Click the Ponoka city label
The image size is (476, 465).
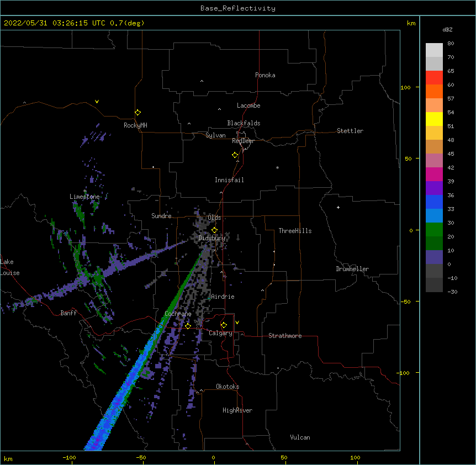(x=265, y=75)
